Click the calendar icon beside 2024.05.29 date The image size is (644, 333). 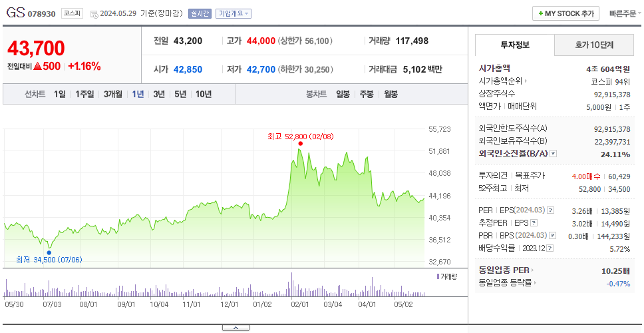(x=94, y=14)
